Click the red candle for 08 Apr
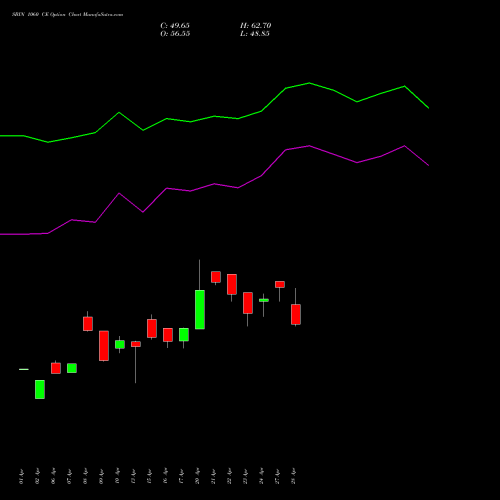The image size is (500, 500). click(x=88, y=324)
